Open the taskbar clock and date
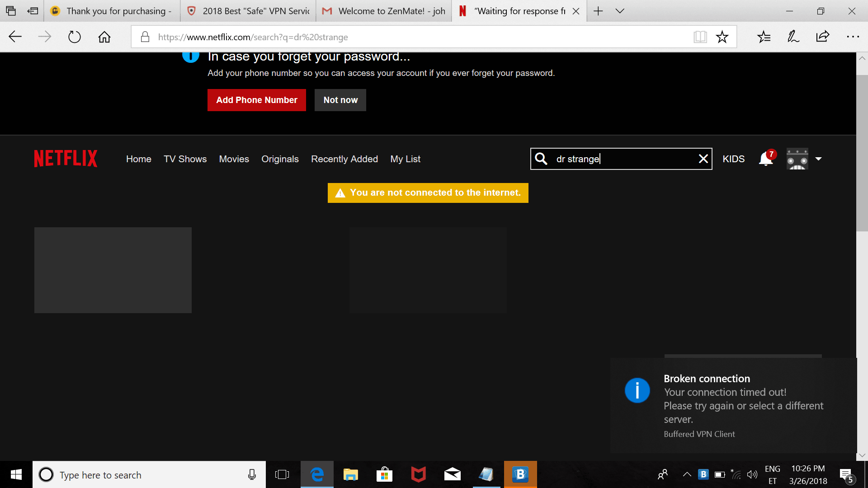The width and height of the screenshot is (868, 488). point(808,474)
